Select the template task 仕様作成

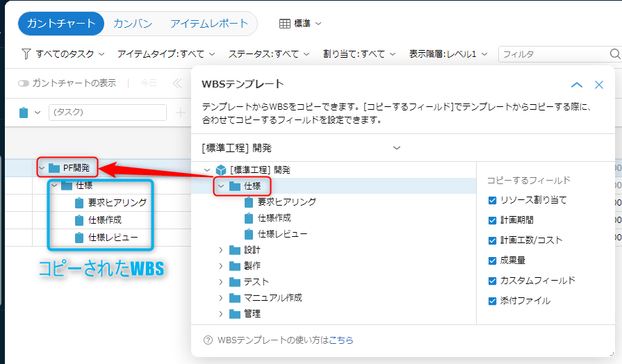(x=275, y=218)
